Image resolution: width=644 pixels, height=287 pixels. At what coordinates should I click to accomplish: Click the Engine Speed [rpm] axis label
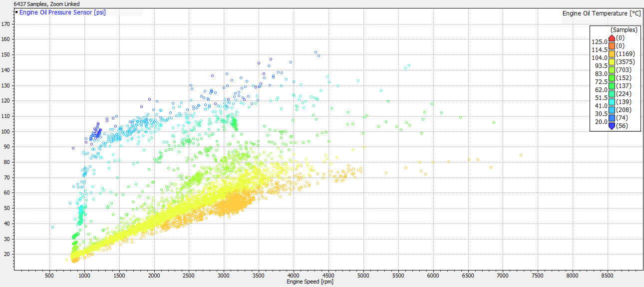310,282
